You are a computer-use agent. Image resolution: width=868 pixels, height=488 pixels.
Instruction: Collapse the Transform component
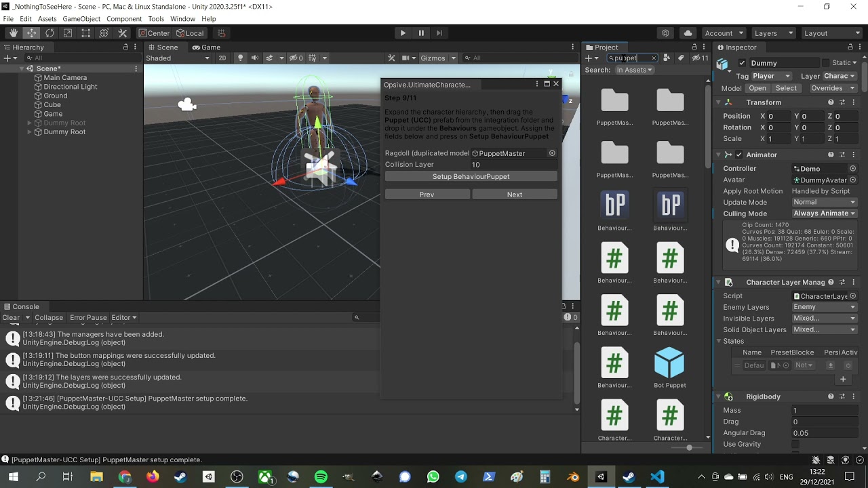tap(718, 102)
